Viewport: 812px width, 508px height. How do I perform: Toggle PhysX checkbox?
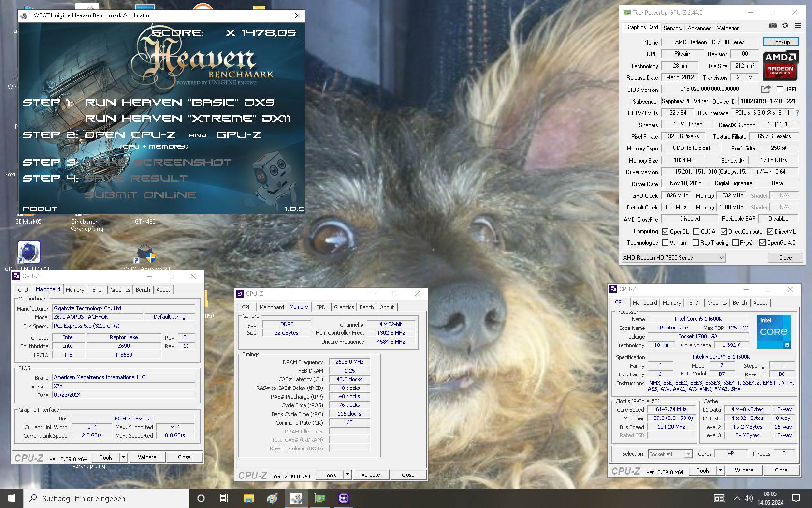tap(735, 243)
